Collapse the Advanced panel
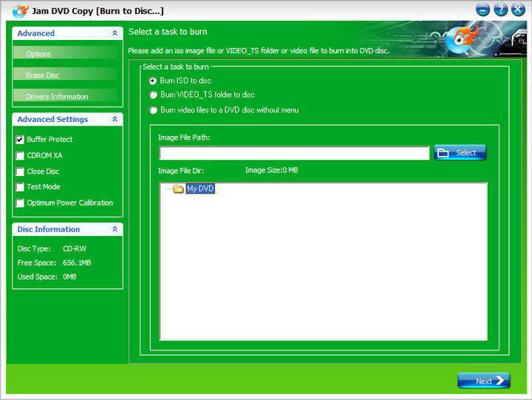Image resolution: width=532 pixels, height=400 pixels. pyautogui.click(x=115, y=33)
